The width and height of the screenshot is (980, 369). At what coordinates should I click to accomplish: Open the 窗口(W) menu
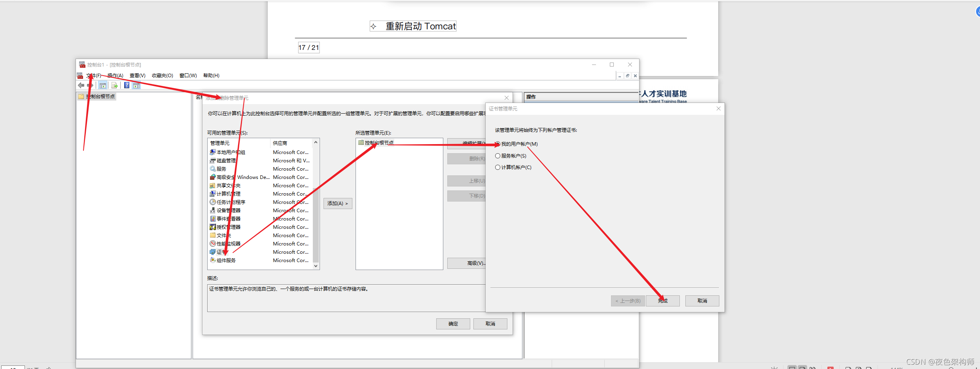[x=188, y=76]
